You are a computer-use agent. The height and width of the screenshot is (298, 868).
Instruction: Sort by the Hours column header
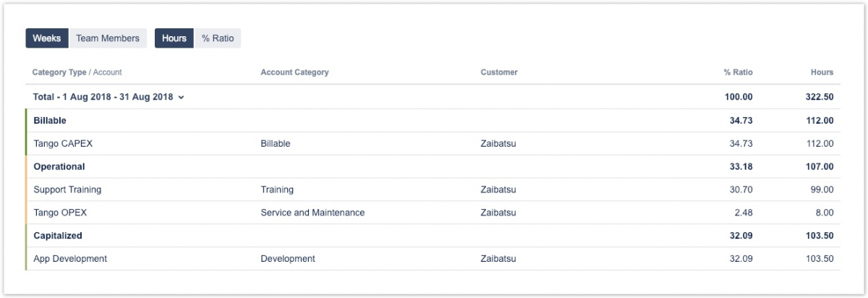pos(822,72)
